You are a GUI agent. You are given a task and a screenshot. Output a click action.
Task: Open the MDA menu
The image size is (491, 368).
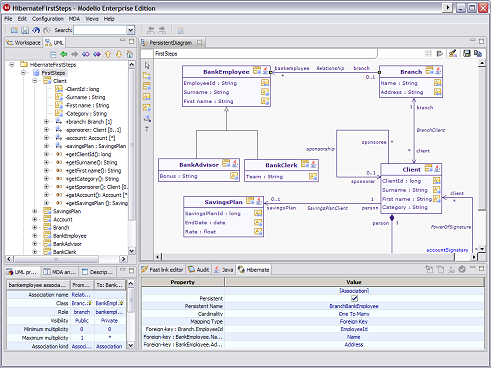click(74, 19)
